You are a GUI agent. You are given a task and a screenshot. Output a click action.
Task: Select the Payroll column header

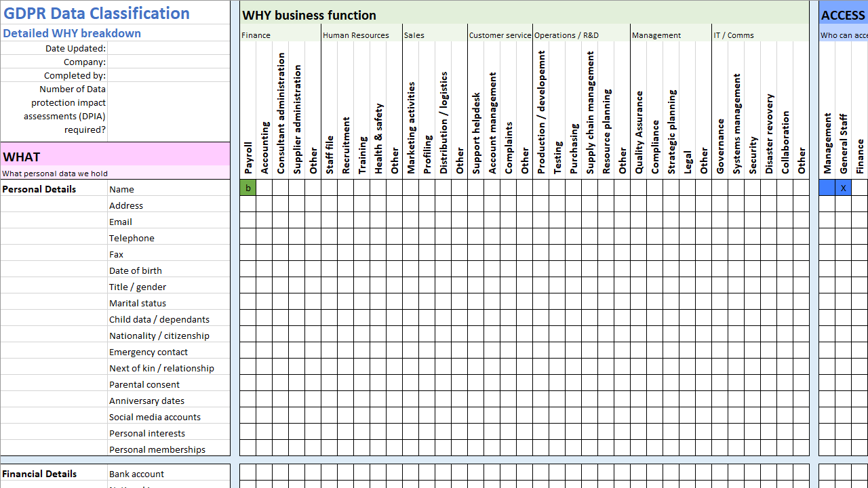coord(248,150)
